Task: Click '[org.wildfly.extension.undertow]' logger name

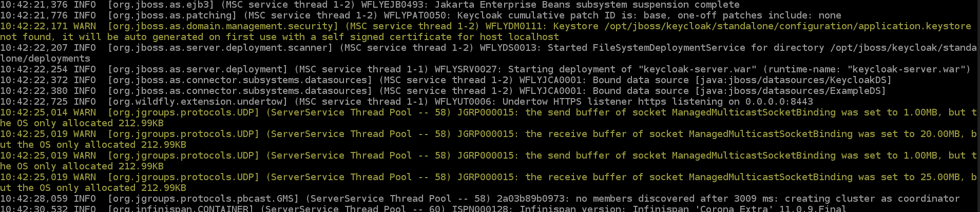Action: [x=198, y=102]
